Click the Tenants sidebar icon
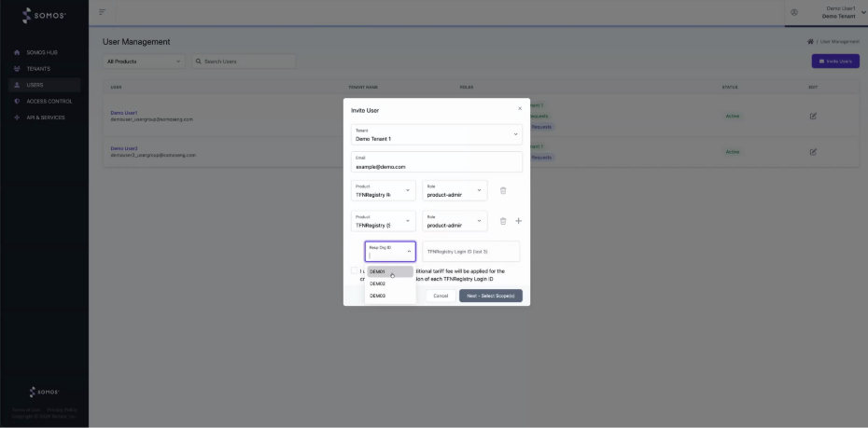 pyautogui.click(x=17, y=69)
